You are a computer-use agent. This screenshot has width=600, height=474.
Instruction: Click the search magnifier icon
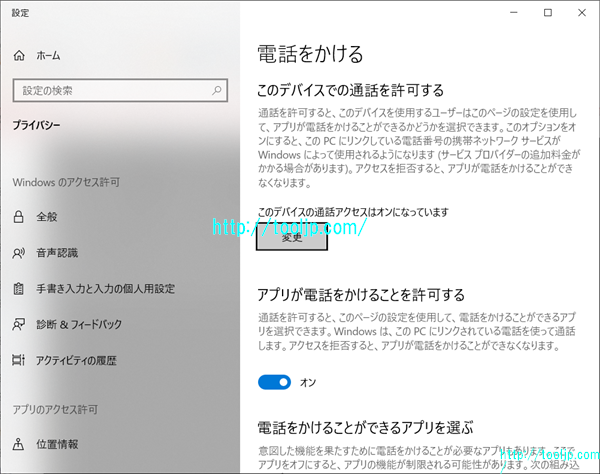pos(217,91)
